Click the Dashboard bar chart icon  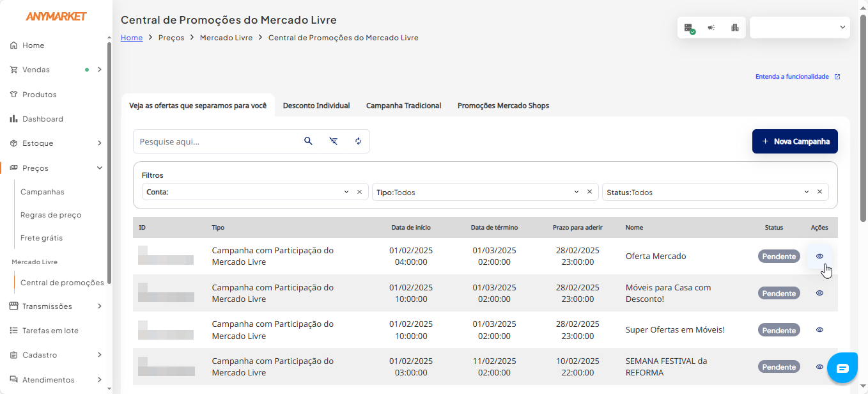(x=13, y=119)
